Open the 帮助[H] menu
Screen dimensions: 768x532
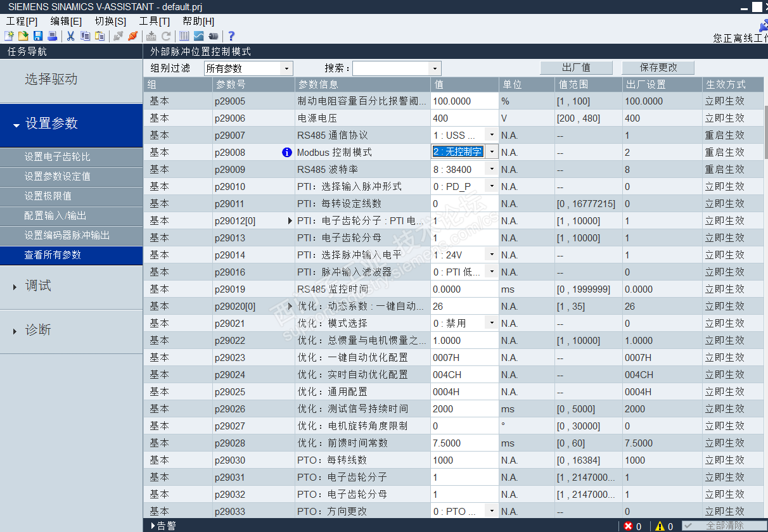[x=198, y=21]
